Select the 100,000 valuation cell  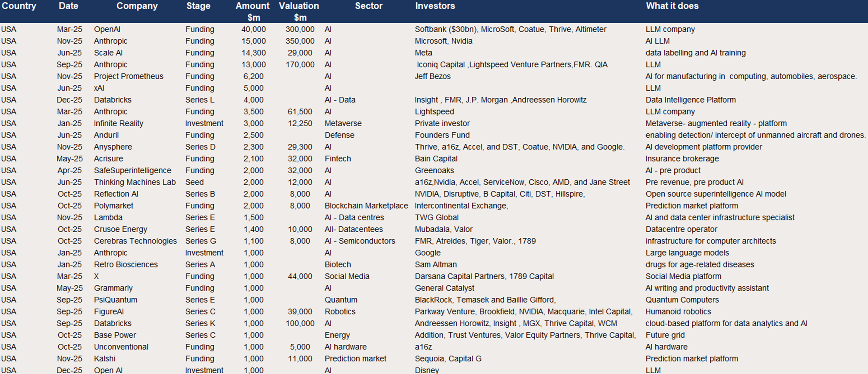(300, 323)
